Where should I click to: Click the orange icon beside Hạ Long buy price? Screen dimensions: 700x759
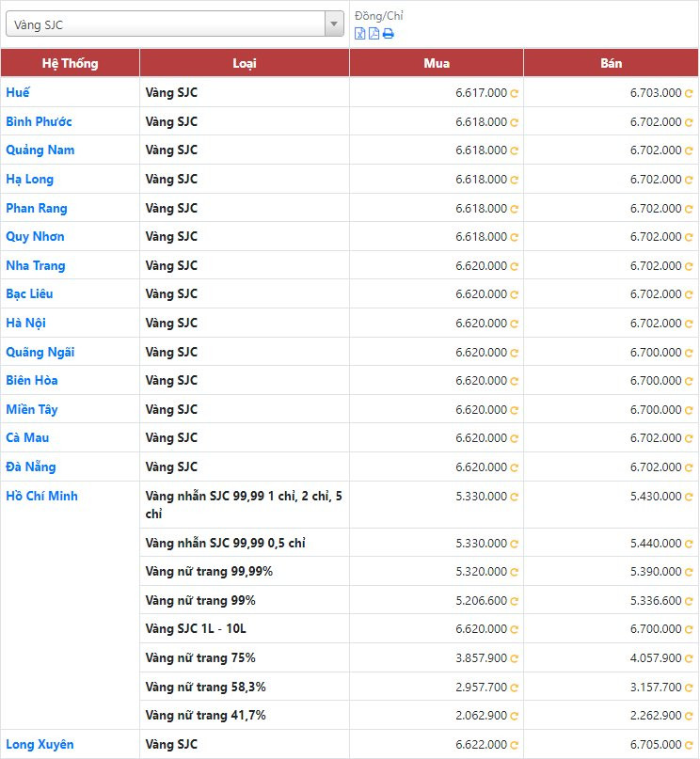coord(514,180)
